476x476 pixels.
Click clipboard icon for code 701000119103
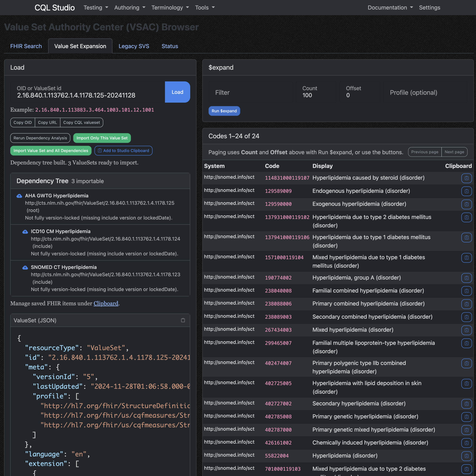466,469
